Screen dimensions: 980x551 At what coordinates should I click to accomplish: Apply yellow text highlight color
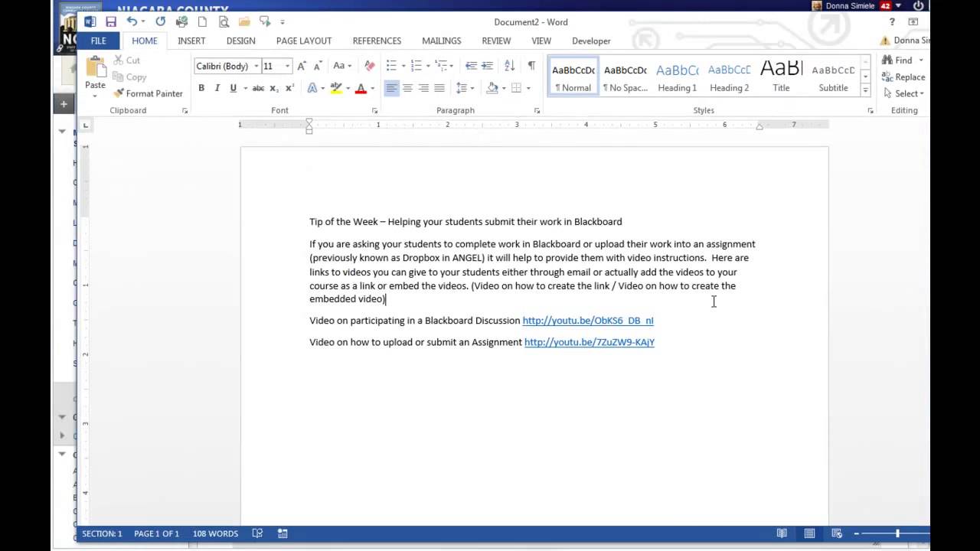pos(336,88)
